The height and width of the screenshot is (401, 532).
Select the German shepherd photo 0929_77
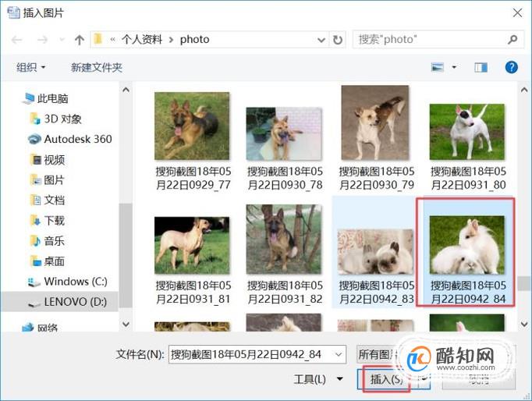point(192,126)
